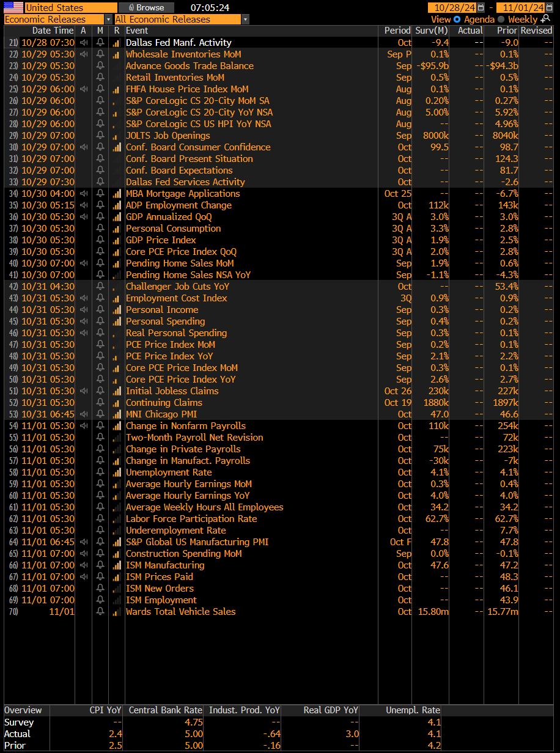
Task: Click speaker icon for S&P Global US Manufacturing PMI
Action: (x=84, y=542)
